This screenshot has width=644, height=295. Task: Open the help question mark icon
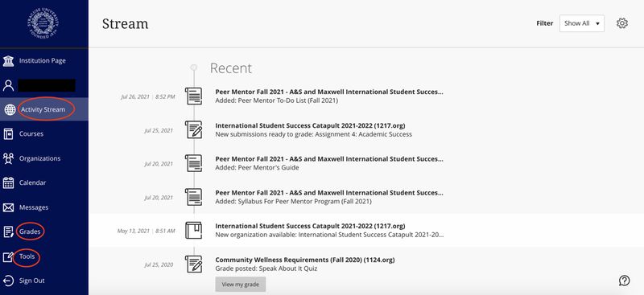[625, 281]
